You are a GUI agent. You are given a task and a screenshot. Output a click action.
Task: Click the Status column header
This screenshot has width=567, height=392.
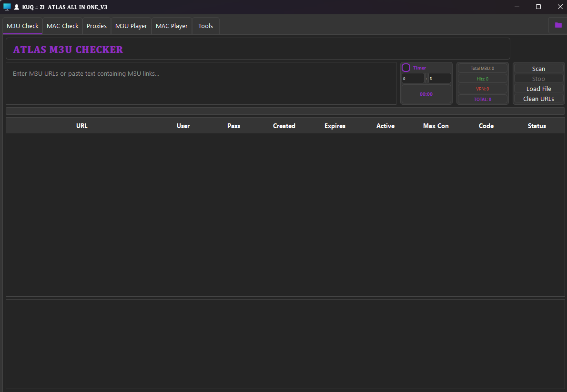coord(537,126)
